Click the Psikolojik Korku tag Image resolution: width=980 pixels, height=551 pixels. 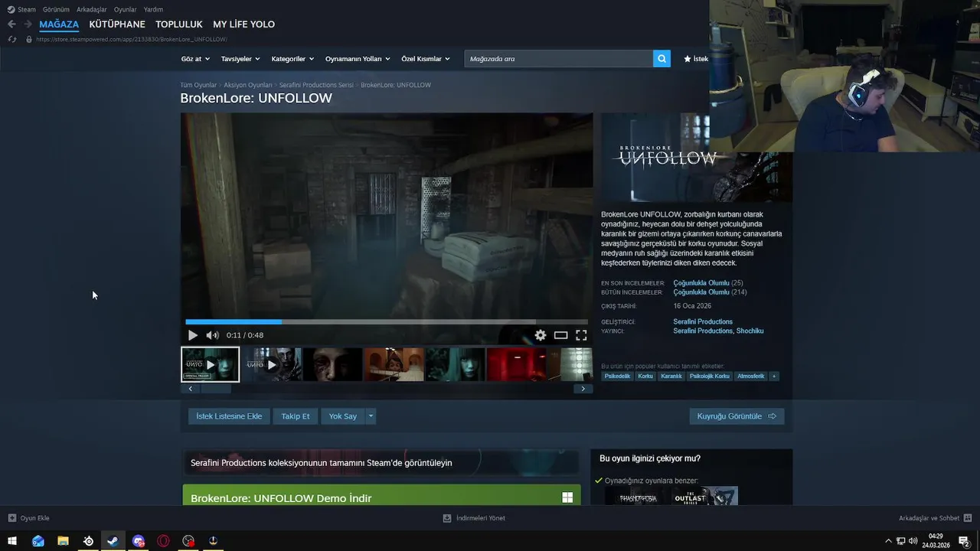pyautogui.click(x=710, y=377)
